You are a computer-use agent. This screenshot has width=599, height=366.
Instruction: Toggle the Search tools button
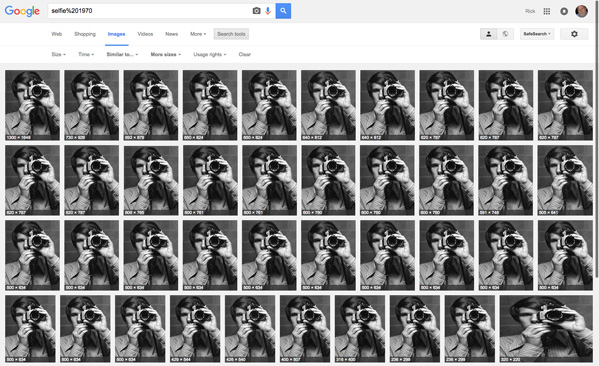tap(231, 34)
